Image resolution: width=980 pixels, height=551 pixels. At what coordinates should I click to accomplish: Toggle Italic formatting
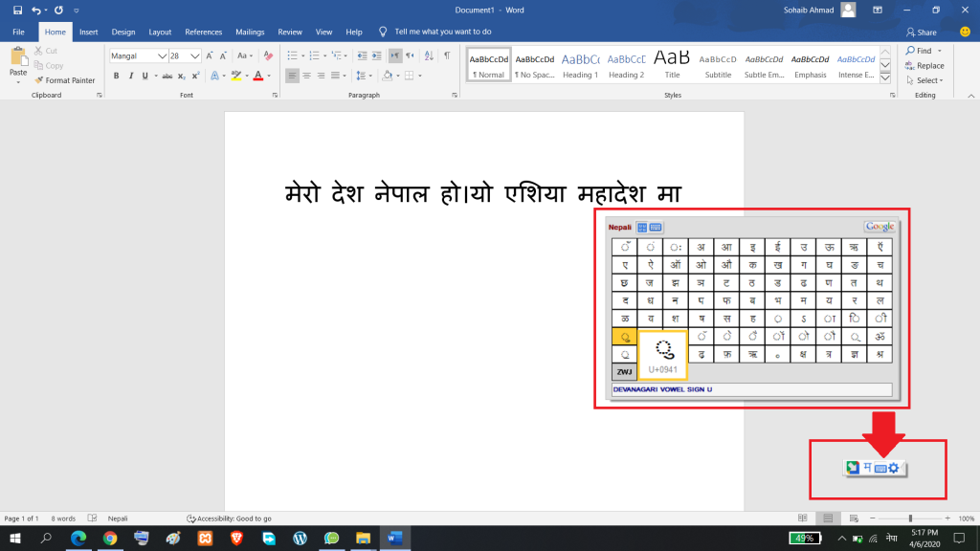(130, 76)
